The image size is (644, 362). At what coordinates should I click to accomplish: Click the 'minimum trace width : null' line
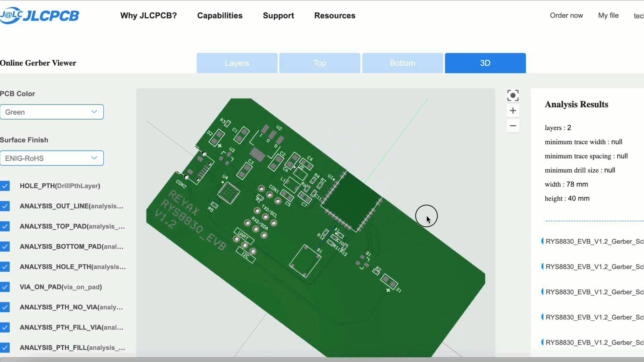click(583, 142)
